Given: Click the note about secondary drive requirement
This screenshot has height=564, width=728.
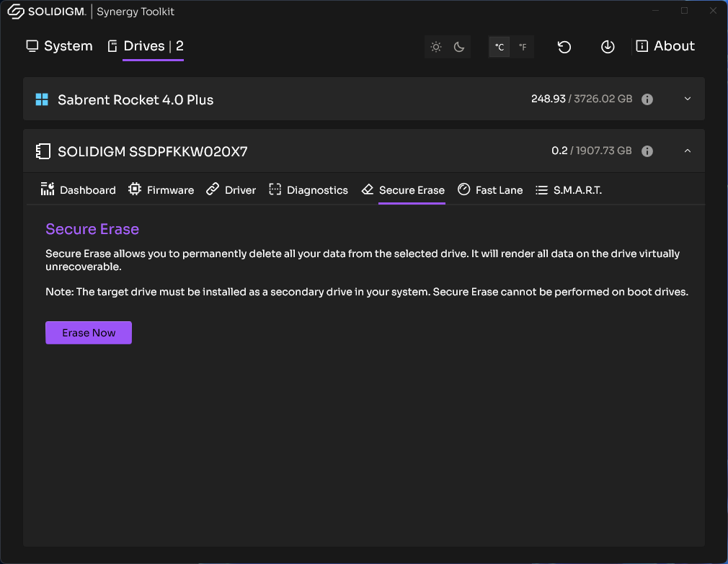Looking at the screenshot, I should pyautogui.click(x=367, y=292).
